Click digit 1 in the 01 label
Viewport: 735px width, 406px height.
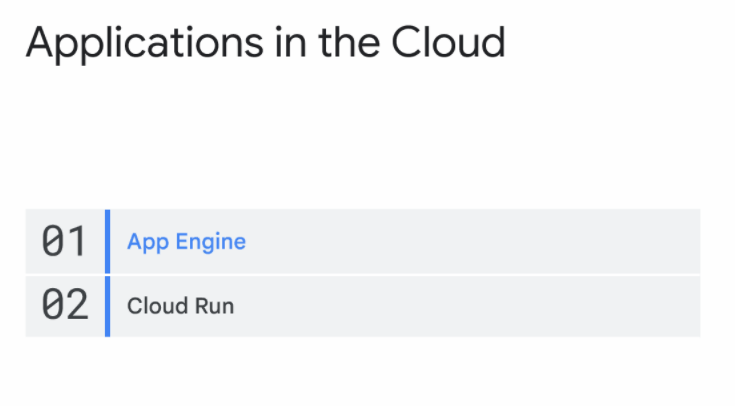(x=77, y=241)
